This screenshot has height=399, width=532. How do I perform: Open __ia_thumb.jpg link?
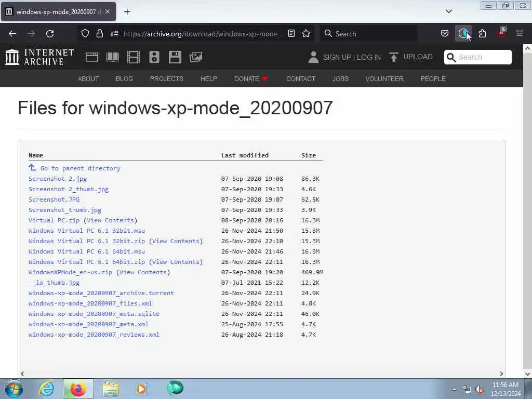pos(54,283)
